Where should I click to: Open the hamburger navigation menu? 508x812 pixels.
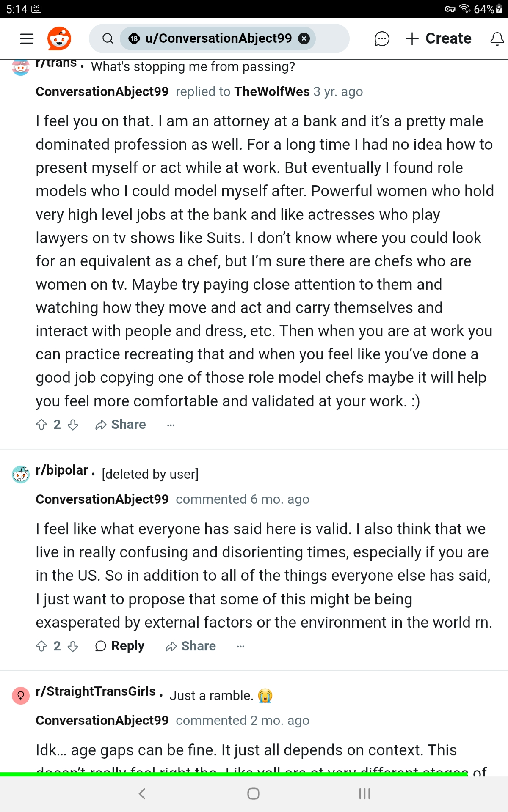[x=27, y=38]
